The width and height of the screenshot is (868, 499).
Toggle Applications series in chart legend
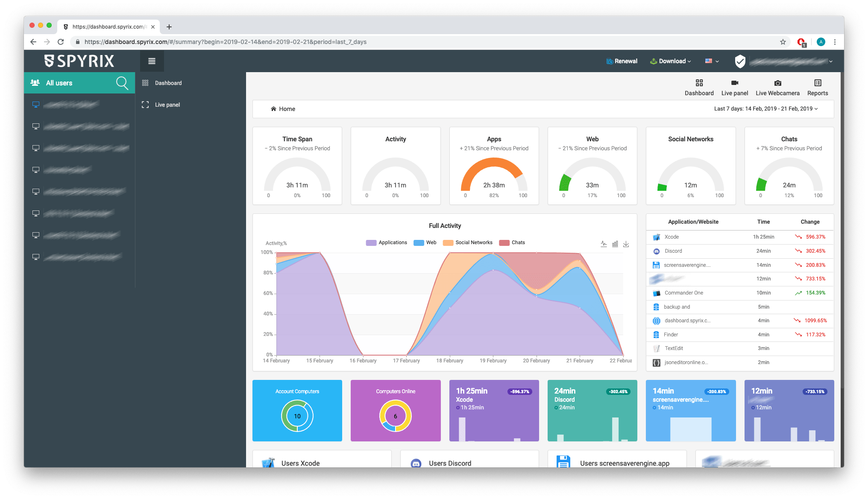point(387,242)
